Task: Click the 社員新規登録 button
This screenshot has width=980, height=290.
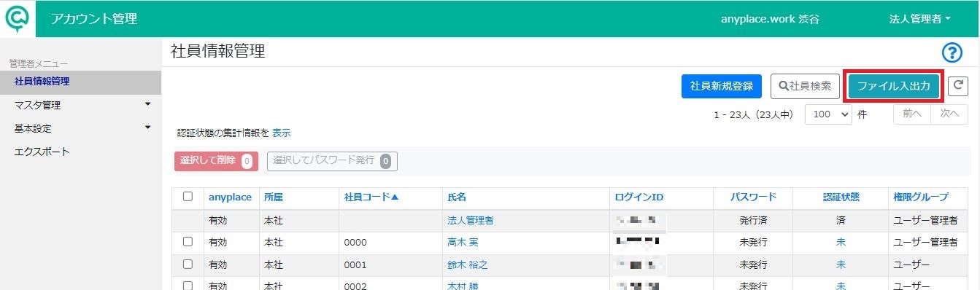Action: tap(722, 86)
